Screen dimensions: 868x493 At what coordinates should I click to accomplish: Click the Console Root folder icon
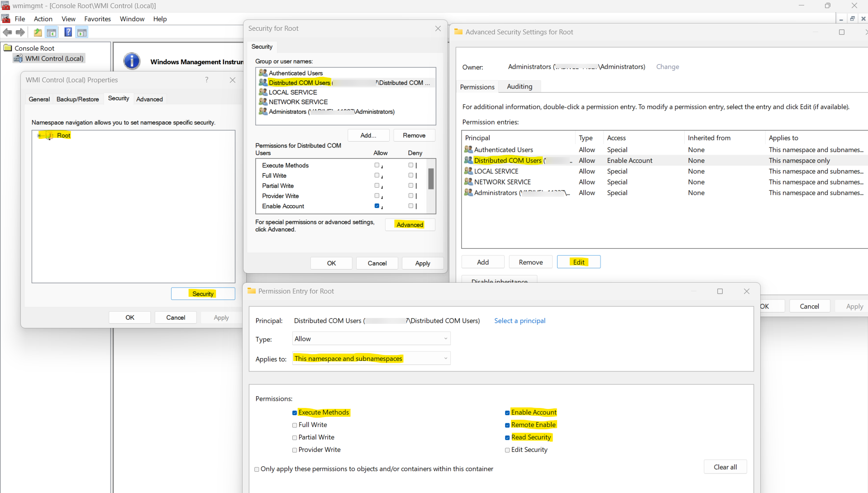coord(8,48)
